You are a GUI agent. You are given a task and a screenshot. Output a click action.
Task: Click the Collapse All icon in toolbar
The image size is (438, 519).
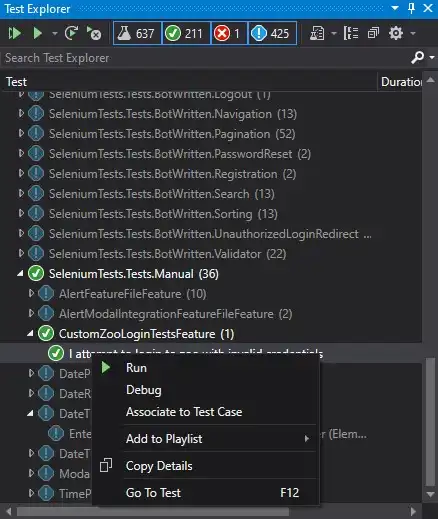click(373, 33)
